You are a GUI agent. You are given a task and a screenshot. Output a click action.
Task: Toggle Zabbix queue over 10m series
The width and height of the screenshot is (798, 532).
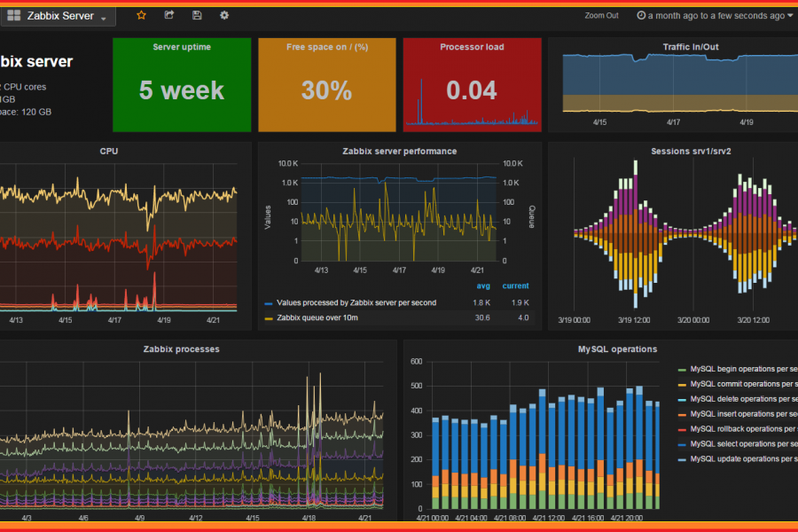click(x=317, y=317)
